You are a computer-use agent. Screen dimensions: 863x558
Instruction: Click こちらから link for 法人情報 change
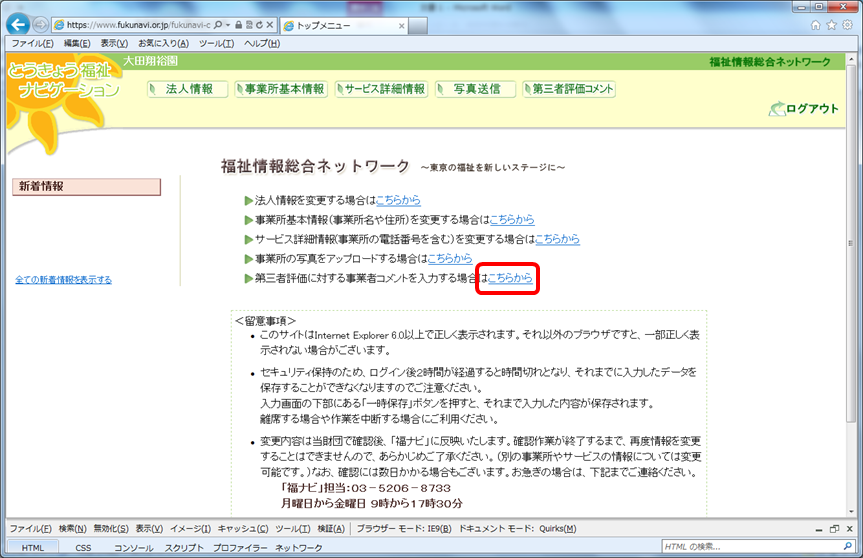[x=398, y=200]
